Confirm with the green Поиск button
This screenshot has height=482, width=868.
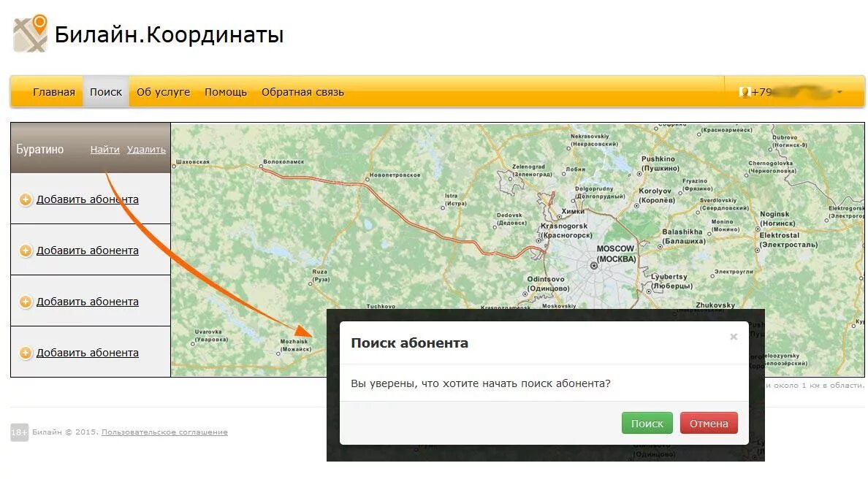point(647,423)
